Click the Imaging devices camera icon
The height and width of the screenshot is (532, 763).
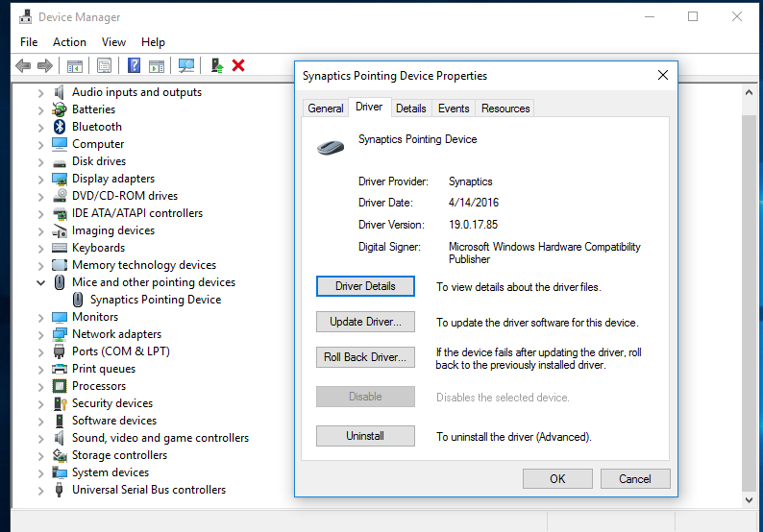[x=60, y=230]
